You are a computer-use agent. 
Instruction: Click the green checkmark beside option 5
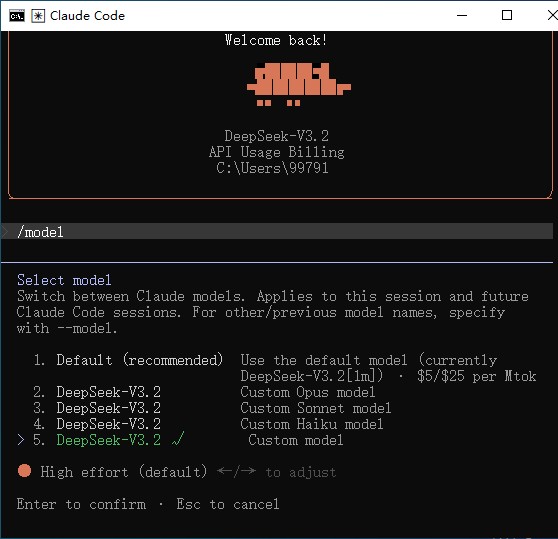(x=178, y=439)
